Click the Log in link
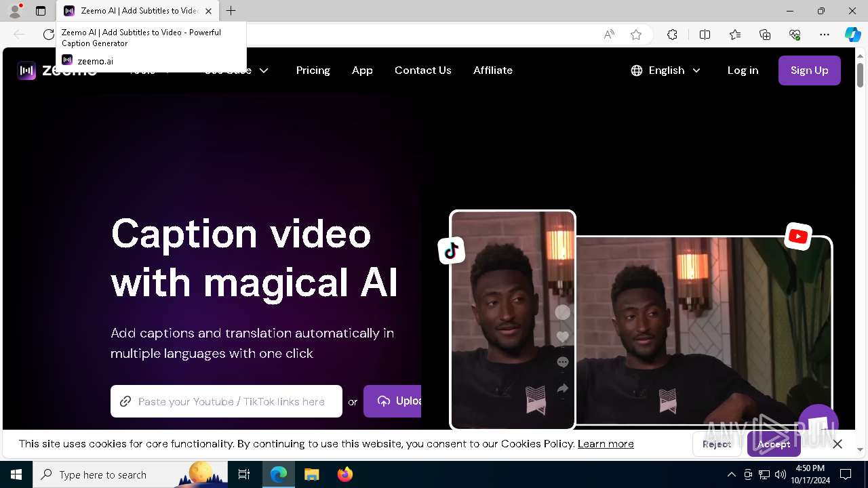 tap(743, 70)
